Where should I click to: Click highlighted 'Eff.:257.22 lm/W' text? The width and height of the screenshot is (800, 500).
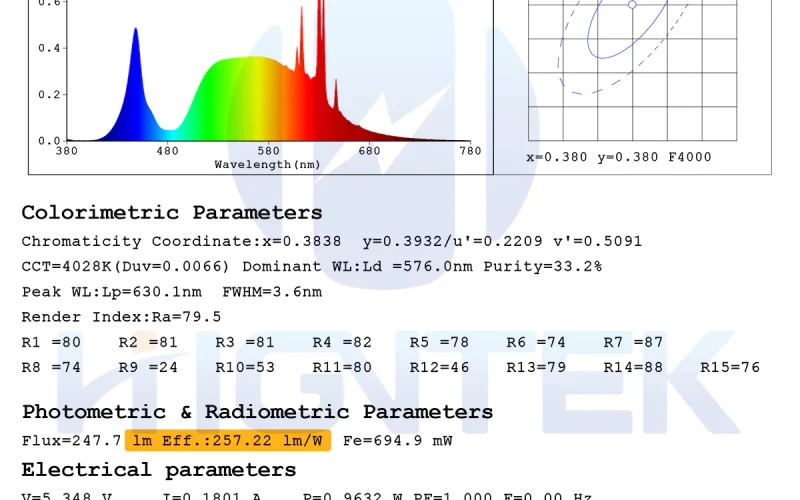242,441
